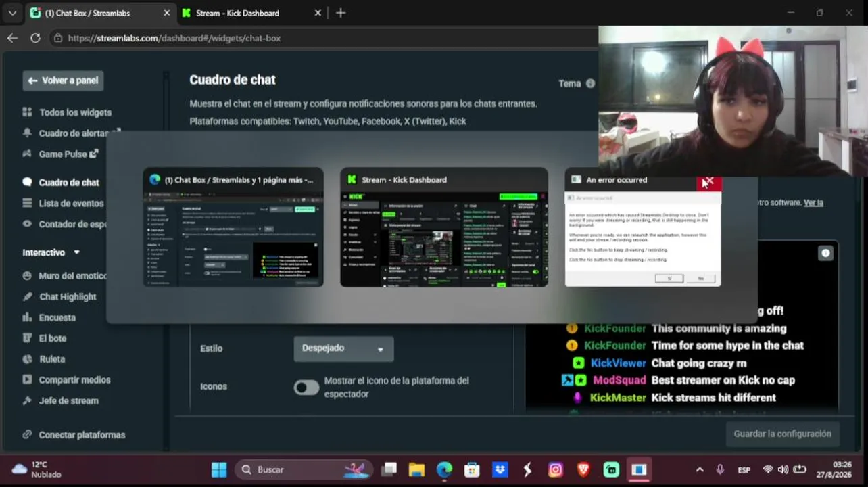Click Volver a panel button
The height and width of the screenshot is (487, 868).
pos(63,80)
